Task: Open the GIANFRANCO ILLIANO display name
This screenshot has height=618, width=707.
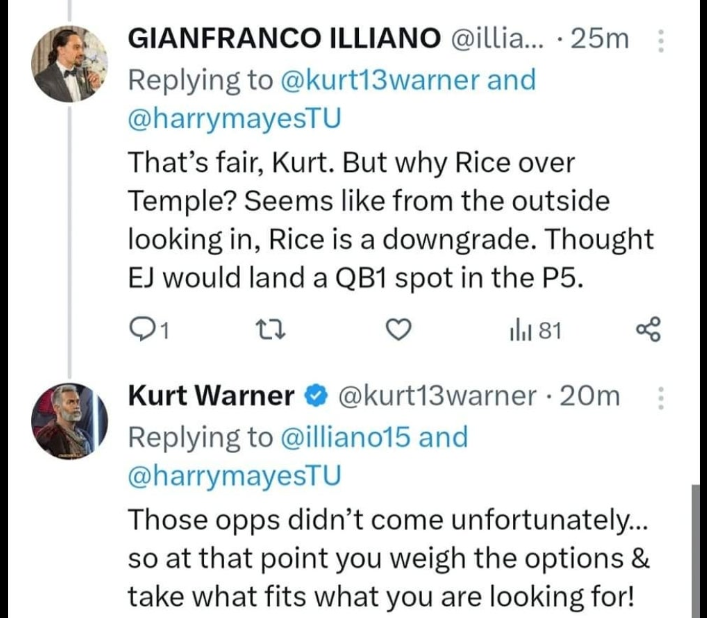Action: click(284, 39)
